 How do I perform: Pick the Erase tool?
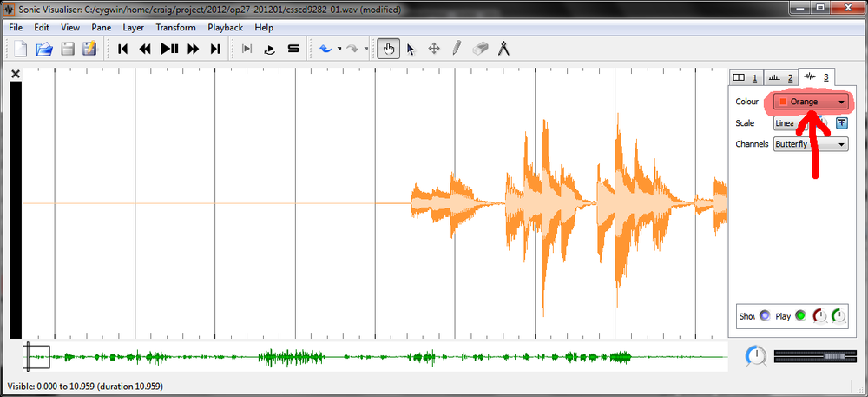[x=481, y=50]
